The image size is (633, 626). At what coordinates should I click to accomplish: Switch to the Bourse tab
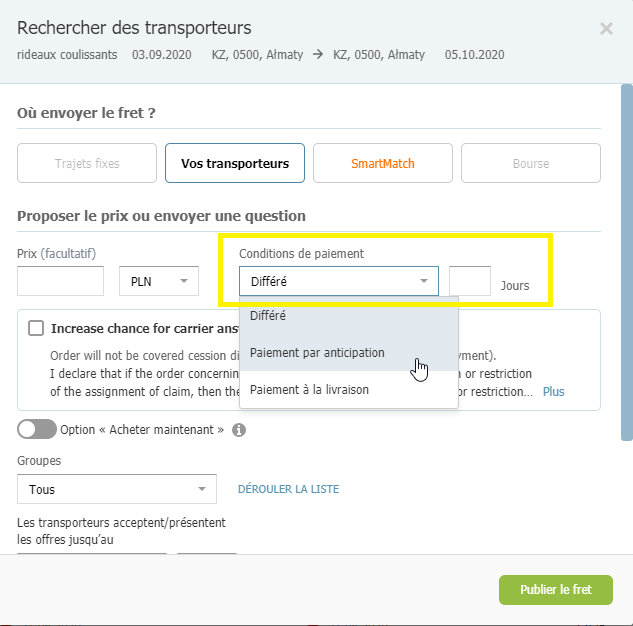pos(531,163)
